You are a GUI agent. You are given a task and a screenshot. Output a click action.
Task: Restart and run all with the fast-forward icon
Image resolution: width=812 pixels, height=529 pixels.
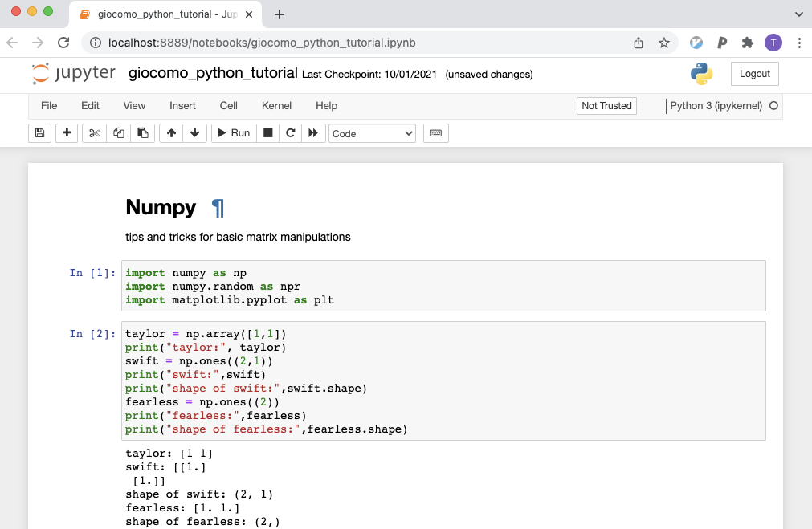pyautogui.click(x=312, y=132)
